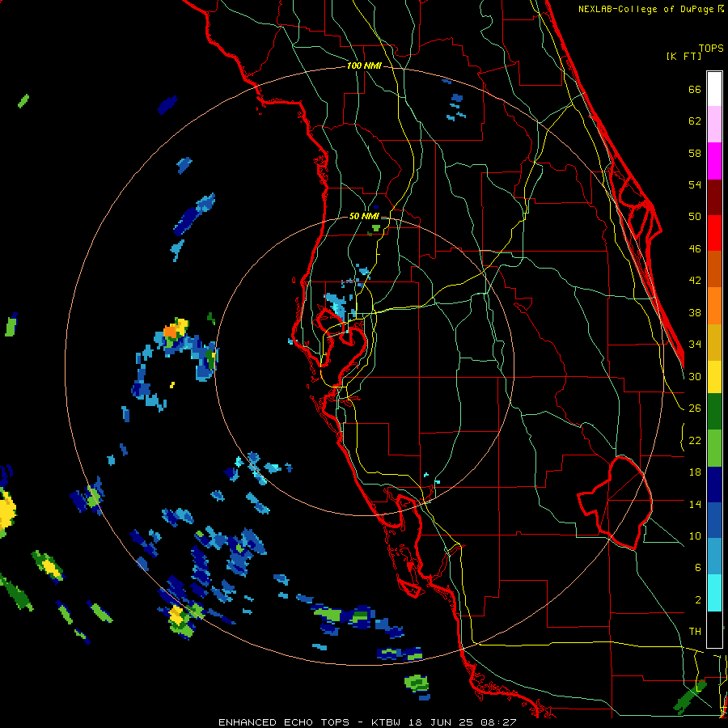This screenshot has height=728, width=728.
Task: Click the dark orange legend swatch between 42 and 46
Action: [x=714, y=269]
